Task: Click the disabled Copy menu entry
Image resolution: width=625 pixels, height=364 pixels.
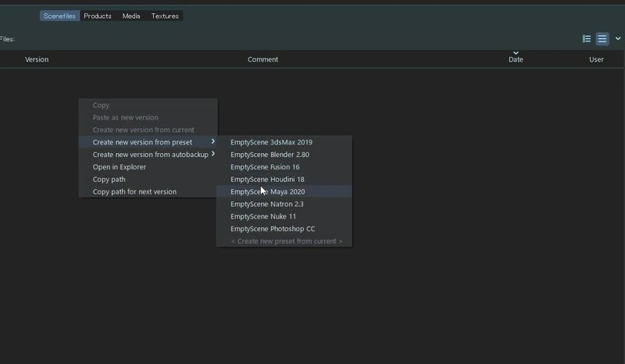Action: (148, 105)
